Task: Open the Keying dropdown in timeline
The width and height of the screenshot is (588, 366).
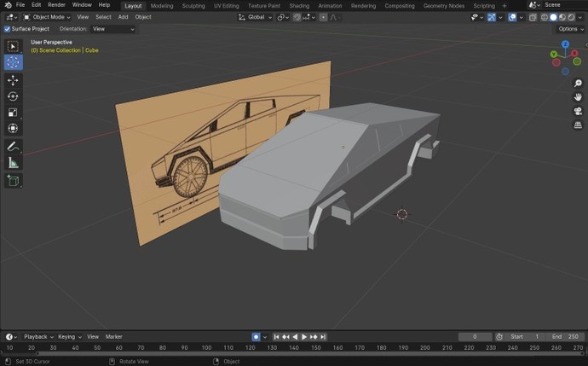Action: pos(69,337)
